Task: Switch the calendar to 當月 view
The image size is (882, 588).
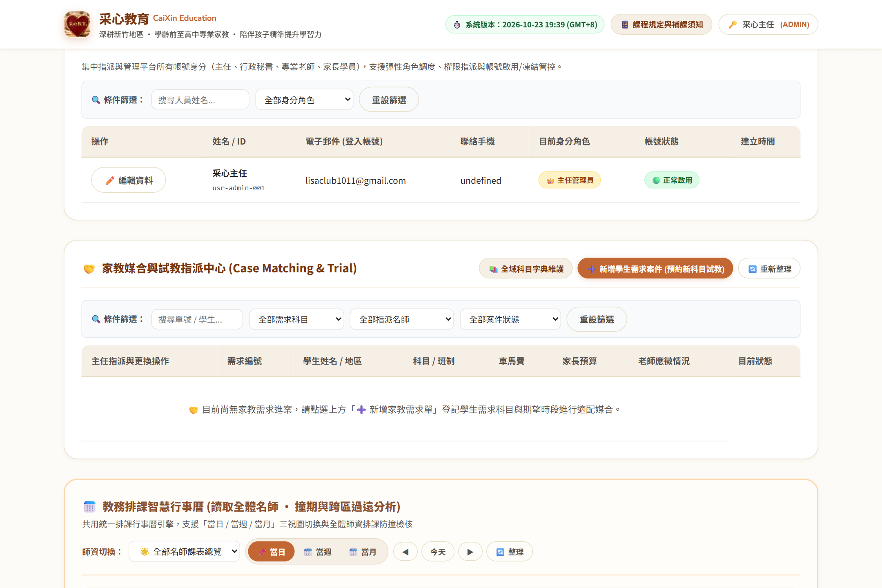Action: click(363, 552)
